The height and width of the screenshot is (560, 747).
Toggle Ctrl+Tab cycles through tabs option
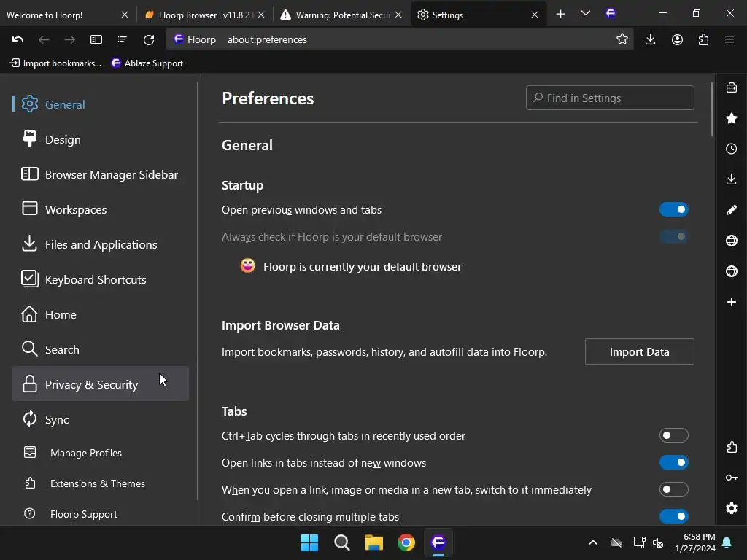[x=673, y=435]
